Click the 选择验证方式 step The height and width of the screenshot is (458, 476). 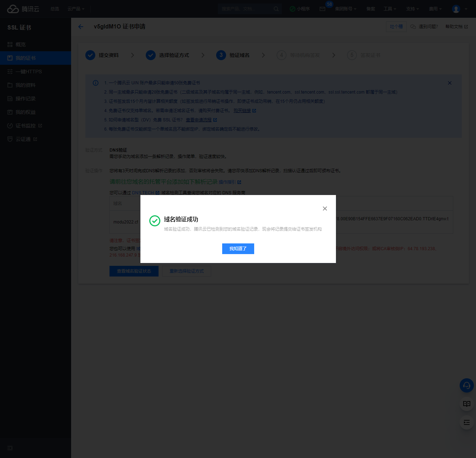point(167,55)
